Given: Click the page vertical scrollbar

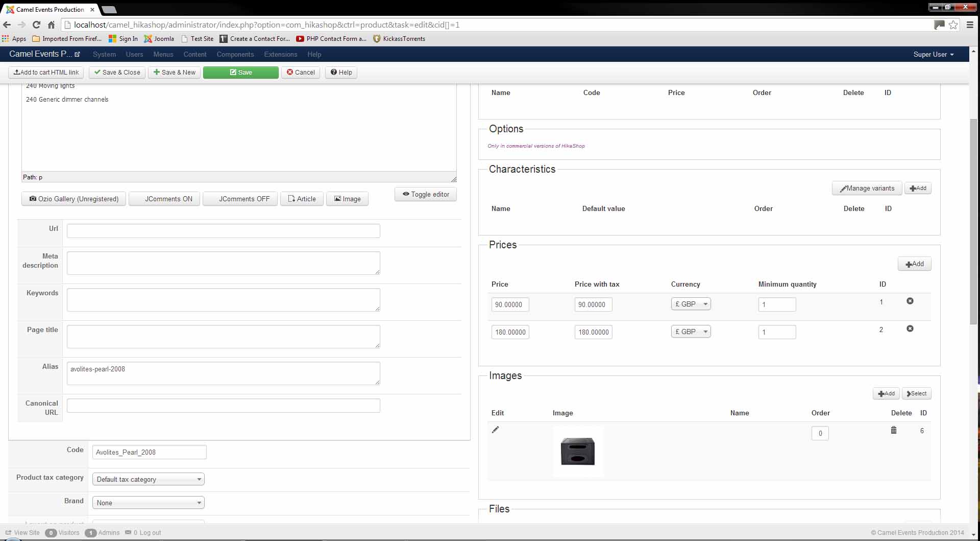Looking at the screenshot, I should [x=973, y=220].
